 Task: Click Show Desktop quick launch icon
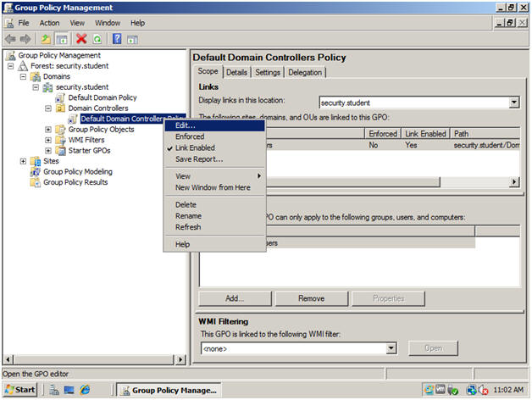(69, 390)
